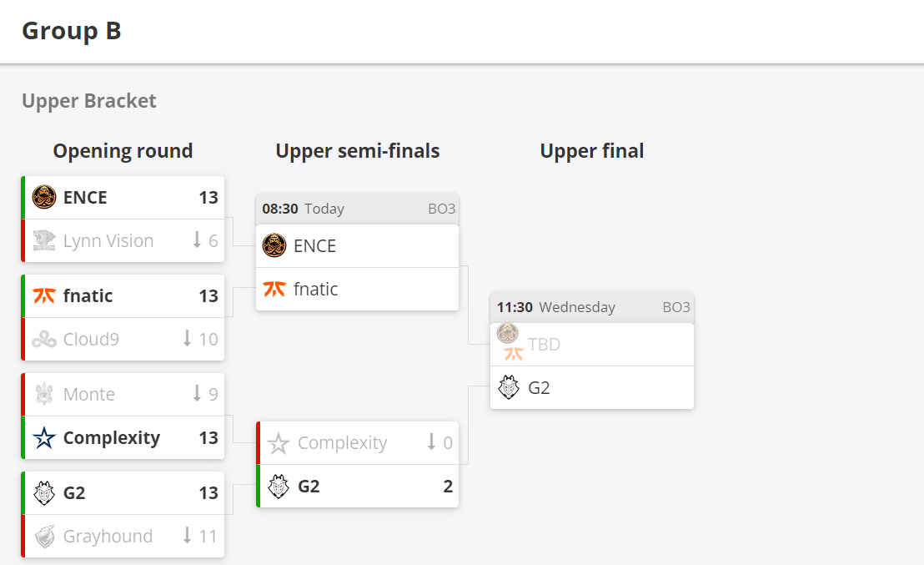This screenshot has width=924, height=565.
Task: Click the fnatic logo in Opening round
Action: [x=44, y=295]
